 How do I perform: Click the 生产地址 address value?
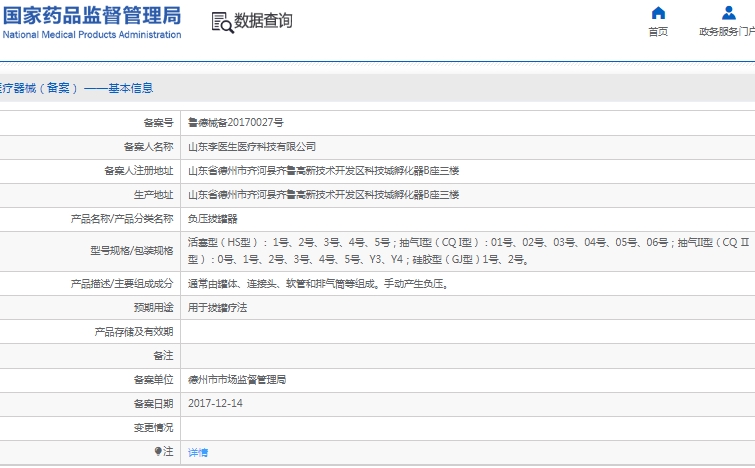coord(324,195)
